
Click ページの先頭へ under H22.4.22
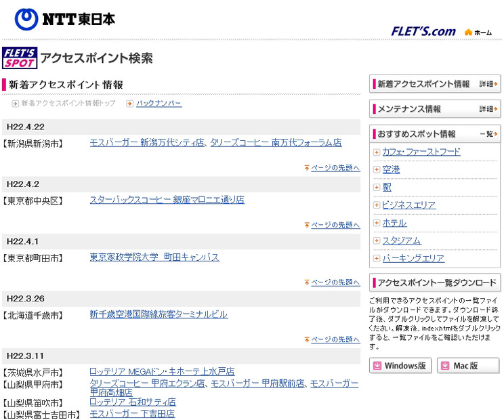pyautogui.click(x=335, y=168)
